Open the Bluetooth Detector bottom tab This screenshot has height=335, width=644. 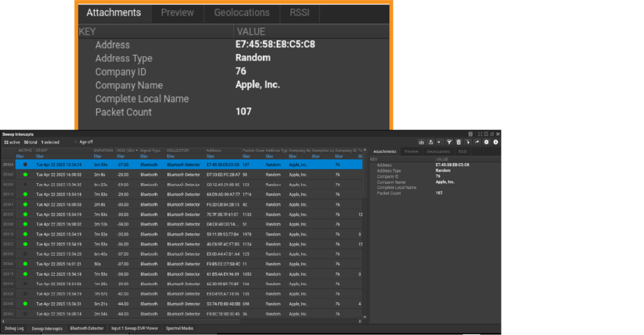click(x=87, y=328)
